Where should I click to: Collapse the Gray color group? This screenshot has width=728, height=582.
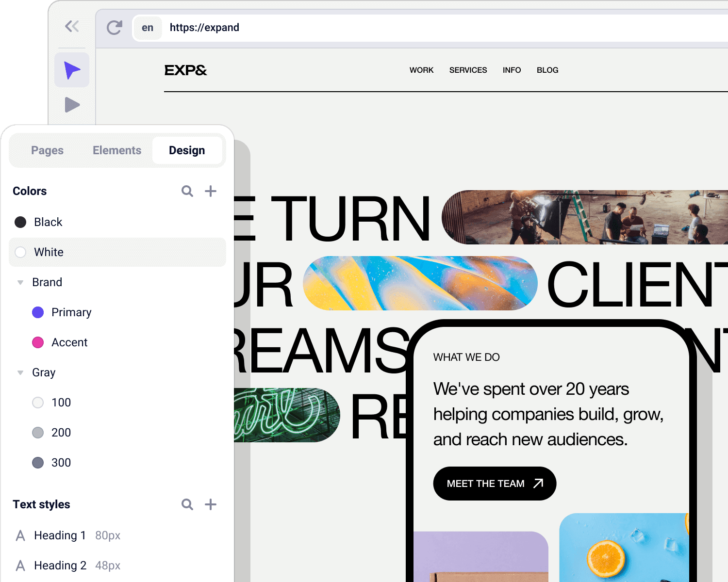20,372
